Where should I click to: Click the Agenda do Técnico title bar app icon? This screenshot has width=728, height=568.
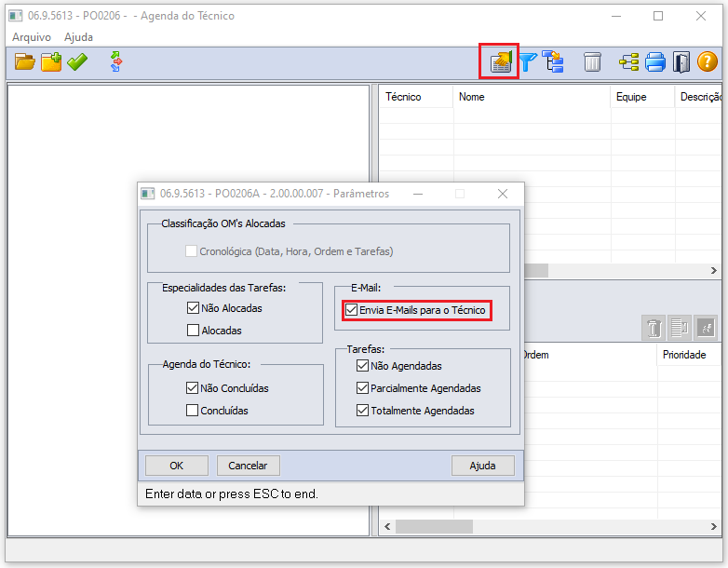[16, 16]
